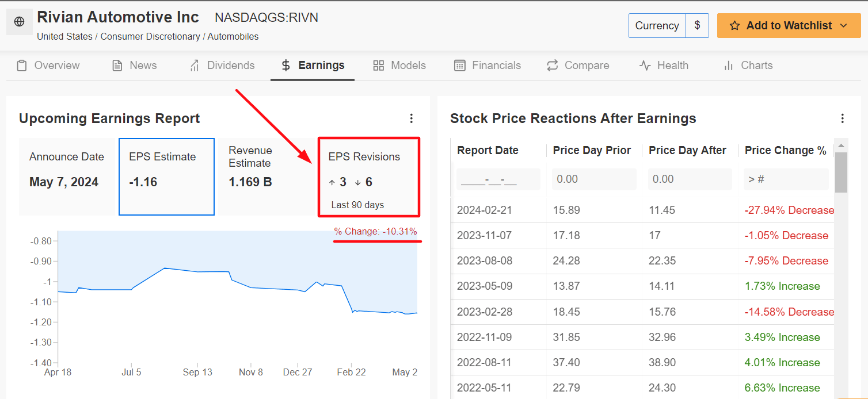868x399 pixels.
Task: Open the Financials tab
Action: (x=488, y=66)
